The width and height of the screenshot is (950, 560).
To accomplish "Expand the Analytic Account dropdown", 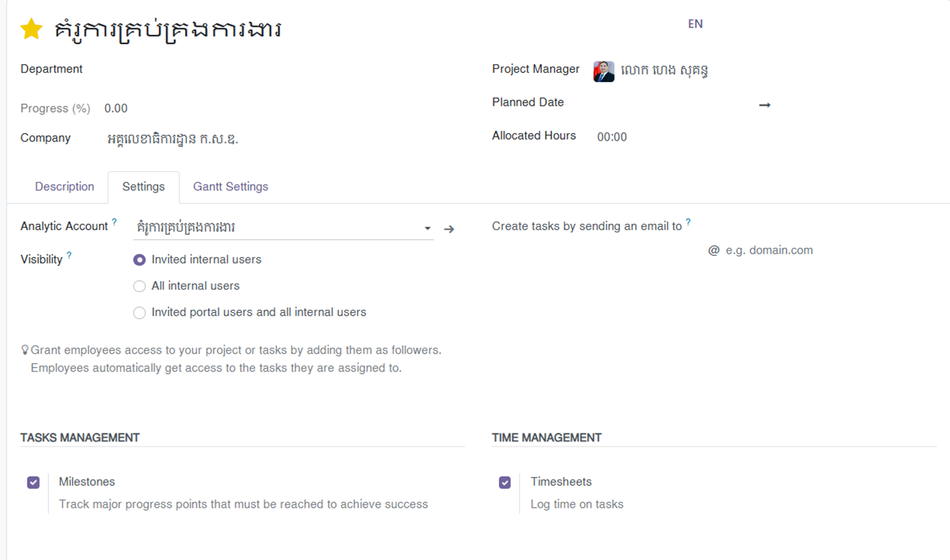I will (x=427, y=228).
